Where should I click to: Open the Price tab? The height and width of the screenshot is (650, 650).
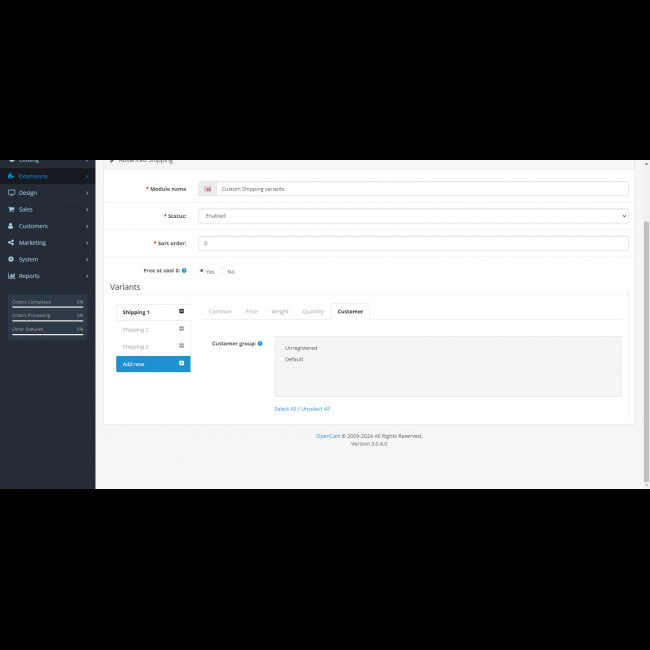click(251, 311)
